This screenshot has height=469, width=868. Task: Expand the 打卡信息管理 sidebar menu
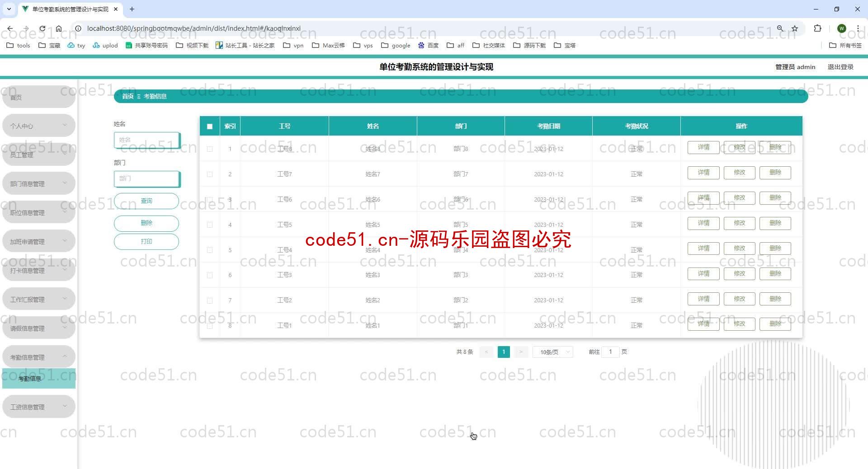(39, 270)
